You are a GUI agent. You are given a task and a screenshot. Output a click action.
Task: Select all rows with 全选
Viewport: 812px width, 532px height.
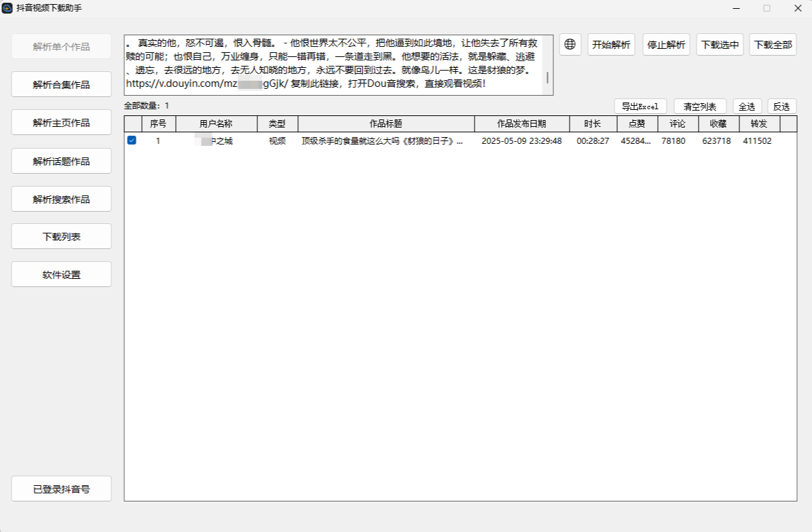click(747, 106)
